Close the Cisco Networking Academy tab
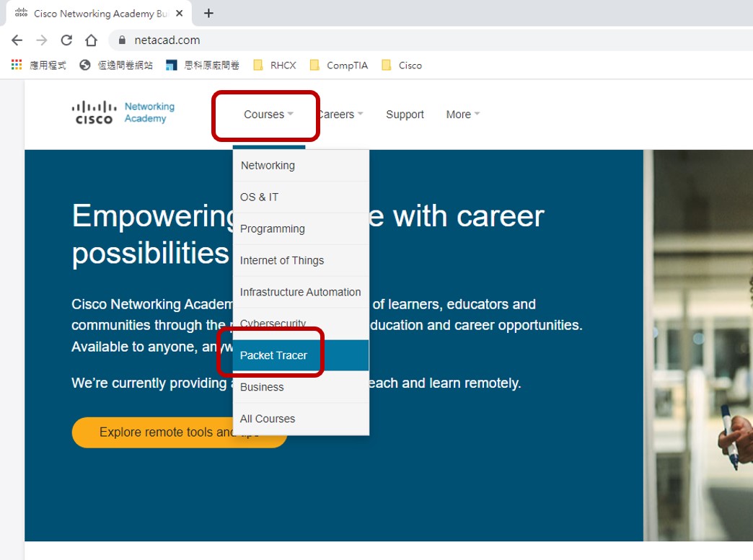 tap(179, 14)
